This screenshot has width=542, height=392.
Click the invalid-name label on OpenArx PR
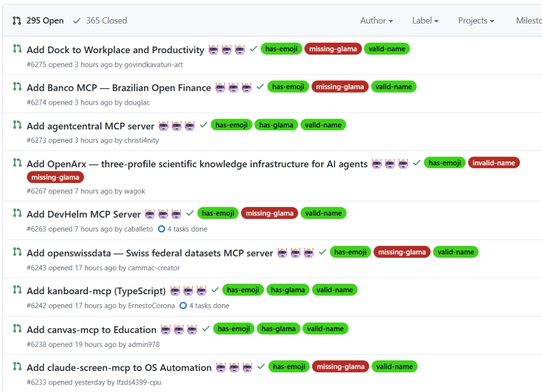tap(494, 163)
